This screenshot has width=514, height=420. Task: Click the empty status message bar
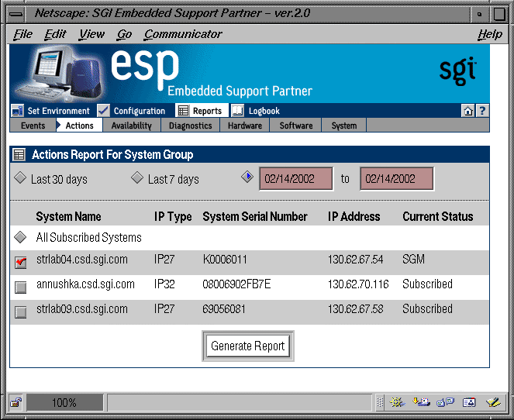click(240, 402)
